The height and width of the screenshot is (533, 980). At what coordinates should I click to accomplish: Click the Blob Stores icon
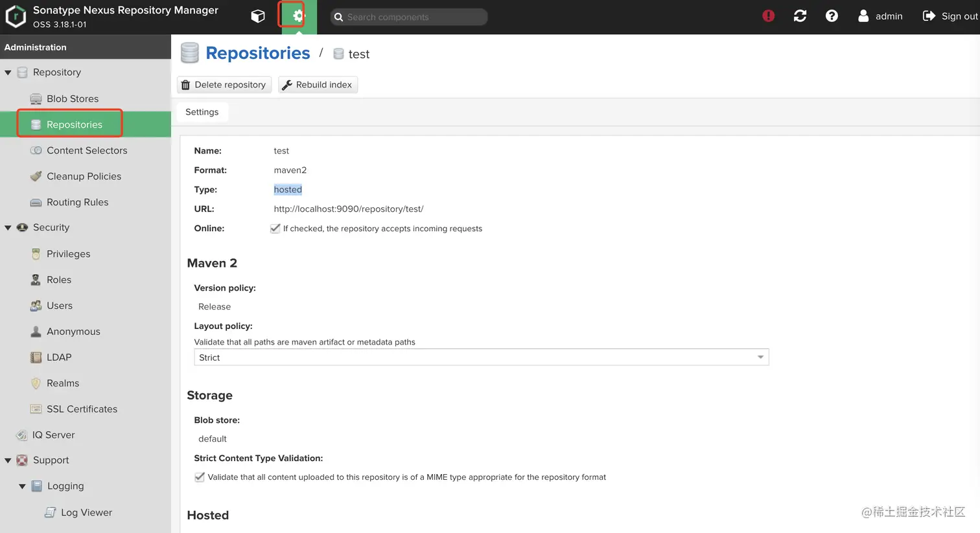(x=36, y=98)
